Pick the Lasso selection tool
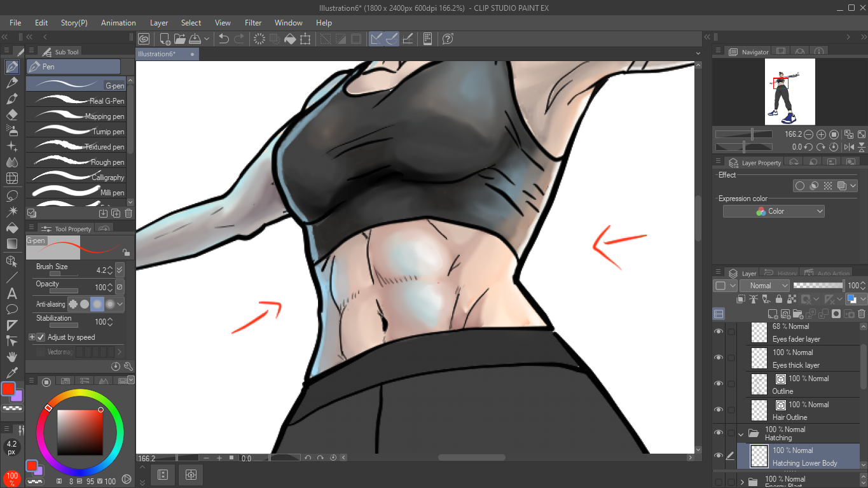The width and height of the screenshot is (868, 488). (x=11, y=195)
